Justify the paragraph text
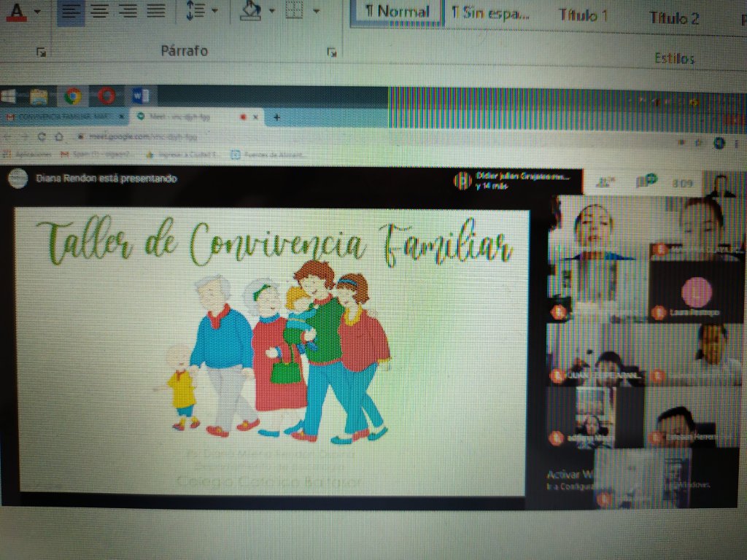The image size is (747, 560). point(155,11)
